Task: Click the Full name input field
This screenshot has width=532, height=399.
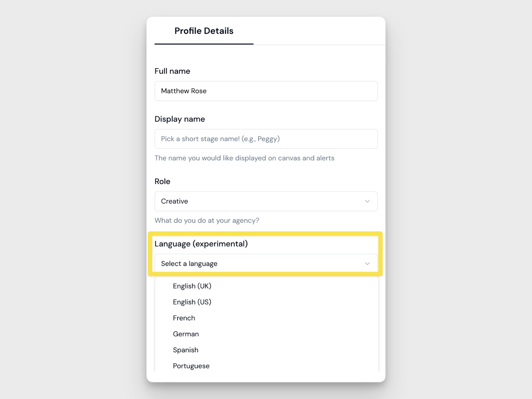Action: coord(266,91)
